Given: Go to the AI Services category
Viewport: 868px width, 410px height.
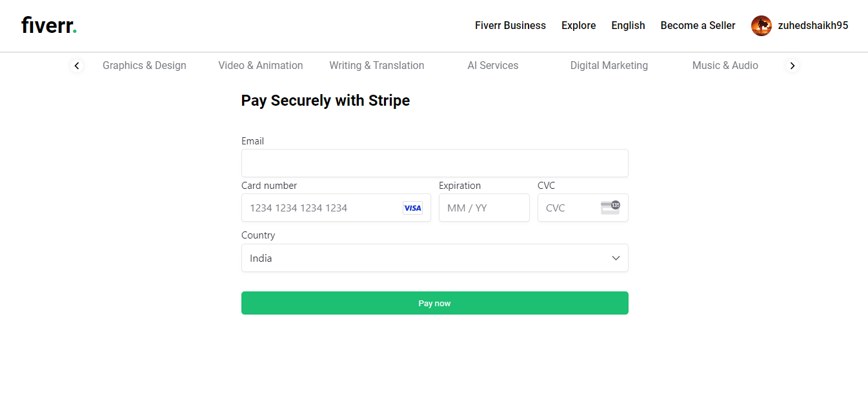Looking at the screenshot, I should (493, 65).
